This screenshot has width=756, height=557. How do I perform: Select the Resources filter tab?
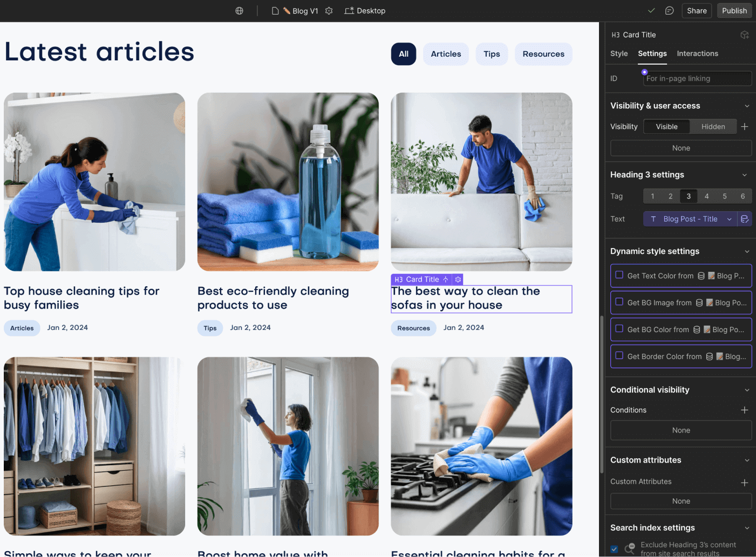[x=543, y=54]
